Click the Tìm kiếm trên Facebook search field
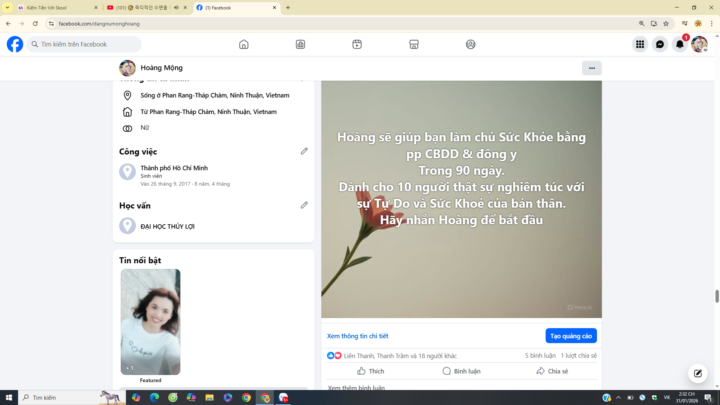This screenshot has width=720, height=405. (84, 45)
